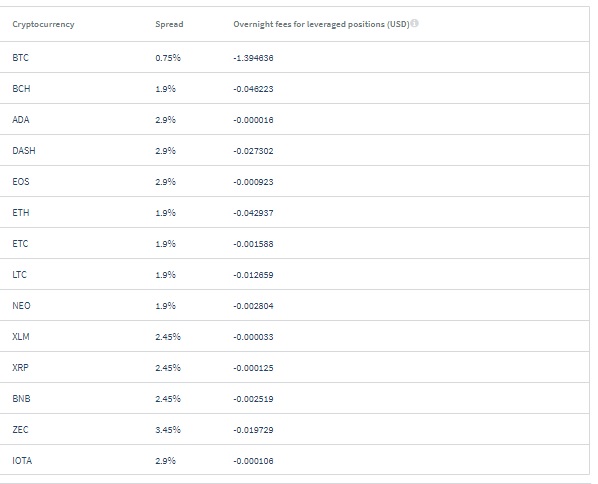Viewport: 598px width, 484px height.
Task: Select the ETH cryptocurrency row
Action: click(294, 212)
